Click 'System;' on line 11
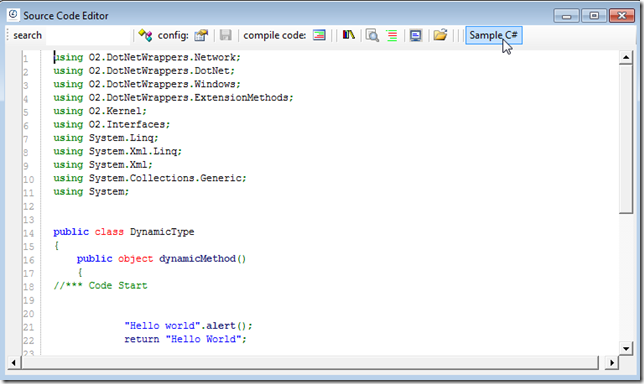This screenshot has height=384, width=644. (x=109, y=192)
